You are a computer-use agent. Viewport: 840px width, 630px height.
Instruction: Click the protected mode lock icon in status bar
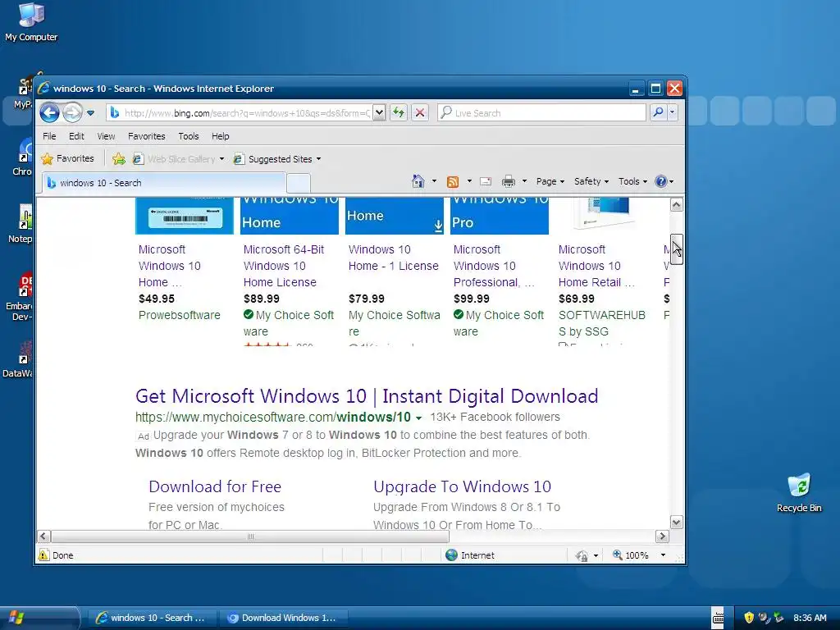[582, 555]
